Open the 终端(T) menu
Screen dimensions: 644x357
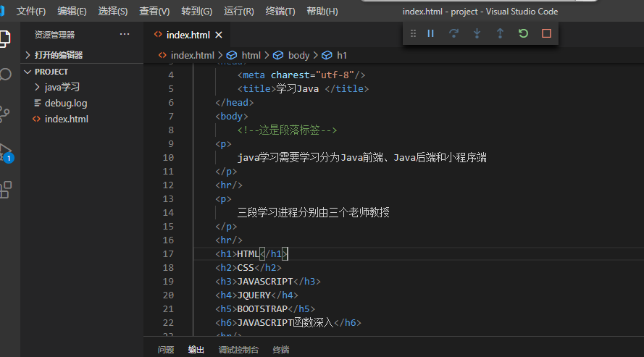click(x=280, y=12)
